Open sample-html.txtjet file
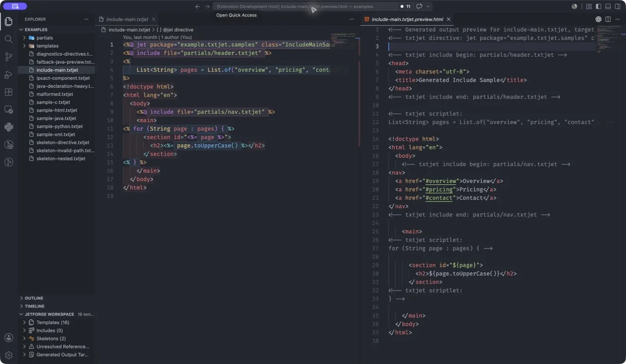Viewport: 626px width, 364px height. pos(56,110)
